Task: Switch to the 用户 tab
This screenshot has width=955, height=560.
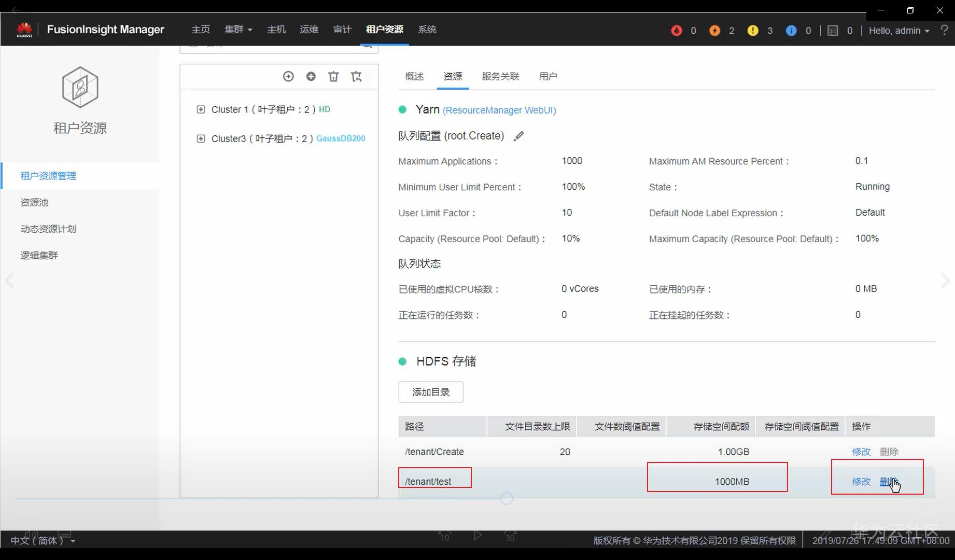Action: (x=548, y=77)
